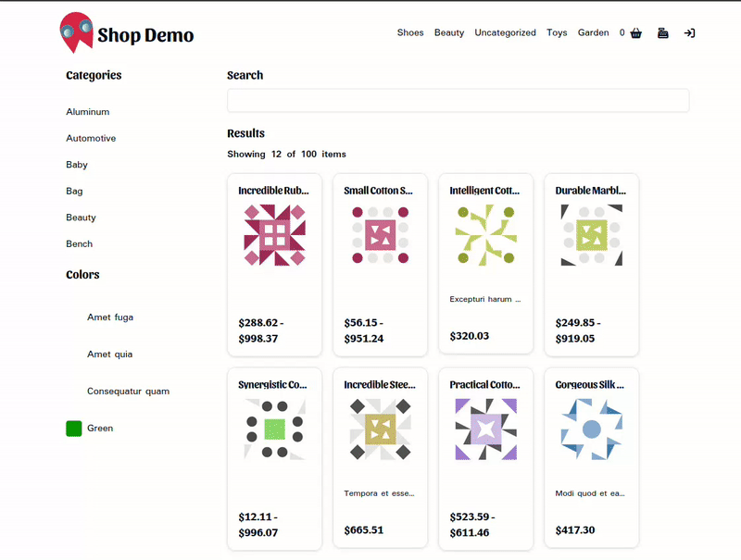Select the Green color swatch

tap(74, 429)
